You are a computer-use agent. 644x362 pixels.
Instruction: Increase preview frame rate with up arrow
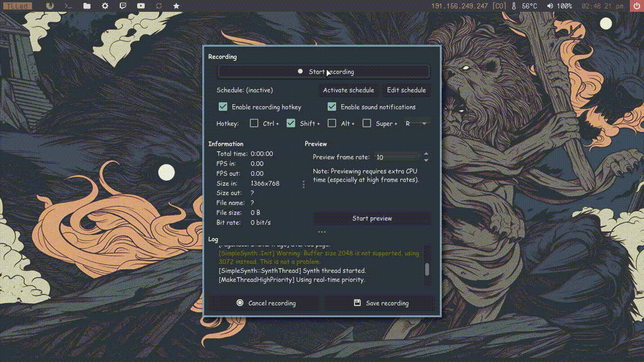click(426, 154)
